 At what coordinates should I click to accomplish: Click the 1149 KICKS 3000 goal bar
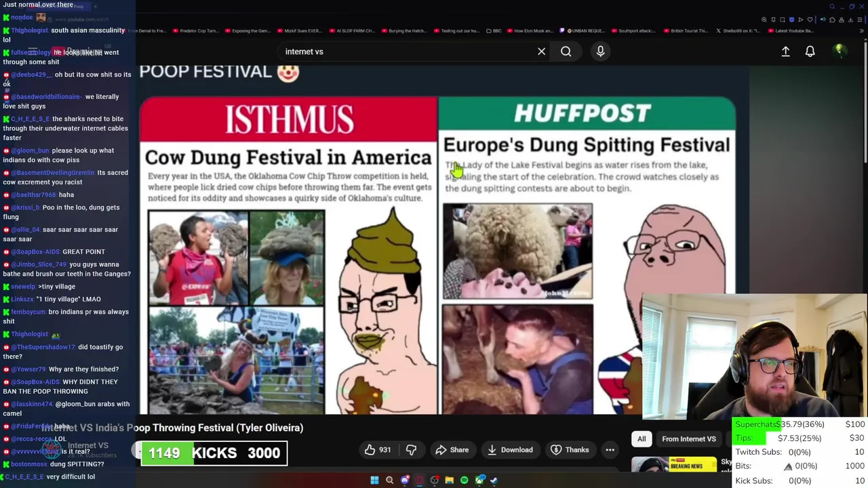tap(214, 453)
